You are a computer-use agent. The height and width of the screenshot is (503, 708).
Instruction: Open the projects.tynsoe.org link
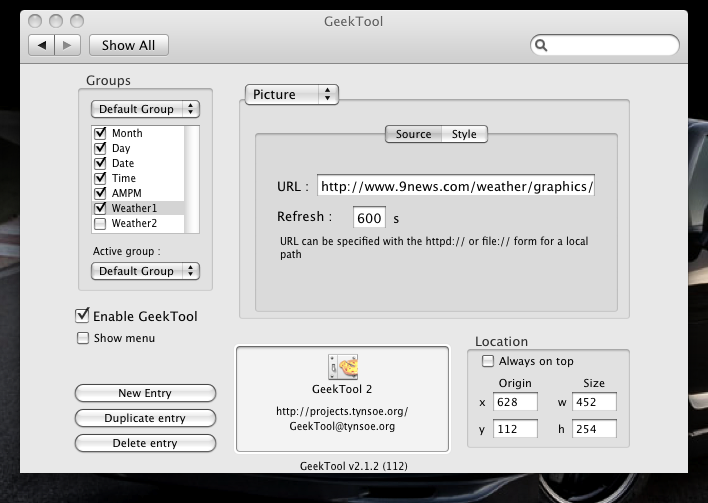(x=342, y=411)
